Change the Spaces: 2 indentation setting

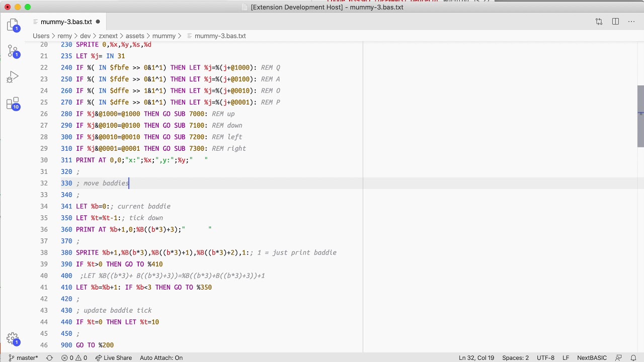click(515, 357)
